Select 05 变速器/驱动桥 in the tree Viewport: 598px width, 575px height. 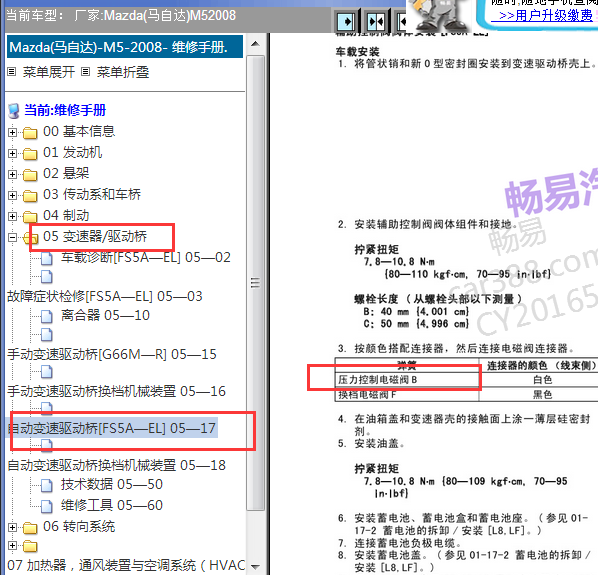[x=95, y=236]
